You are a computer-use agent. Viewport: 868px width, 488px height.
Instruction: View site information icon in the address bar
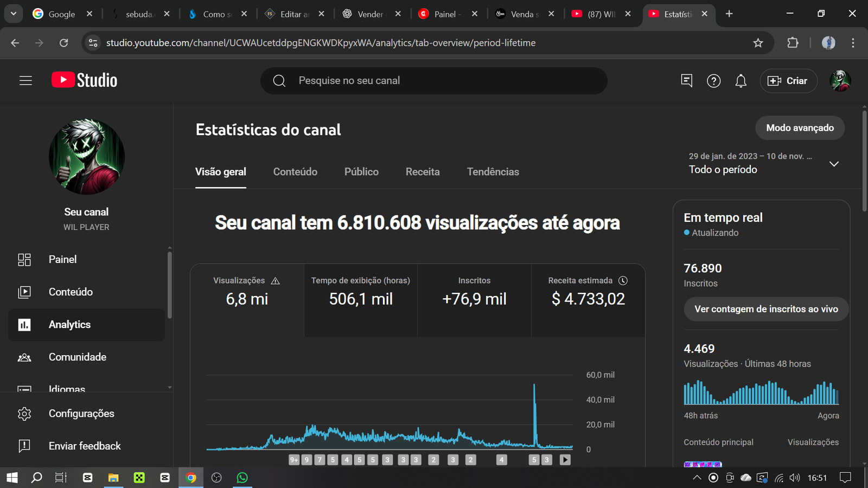click(x=93, y=43)
